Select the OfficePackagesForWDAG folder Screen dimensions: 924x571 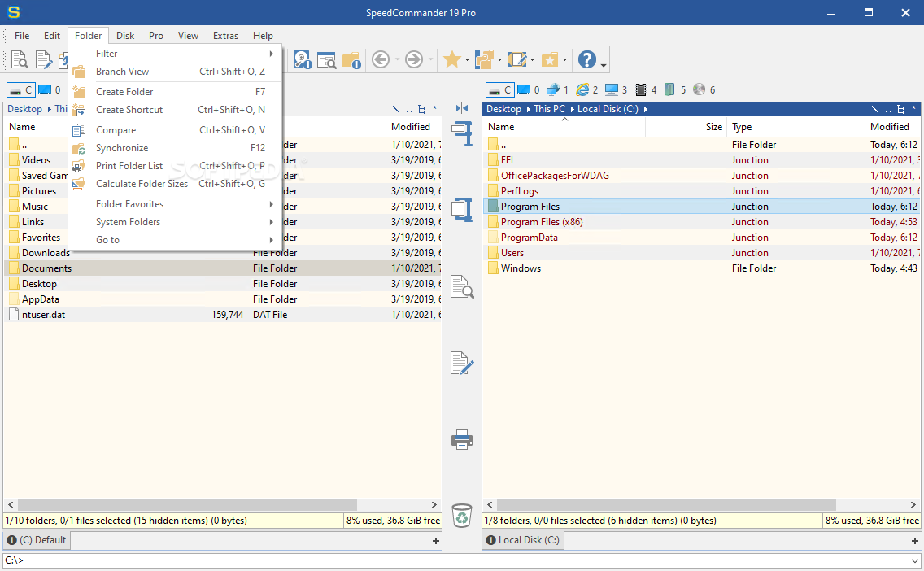[701, 176]
